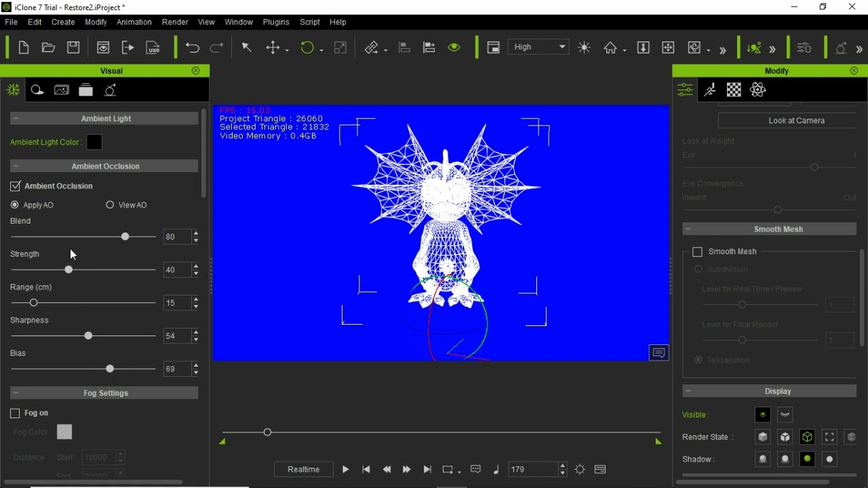Click the music note audio icon
Viewport: 868px width, 488px height.
[496, 469]
